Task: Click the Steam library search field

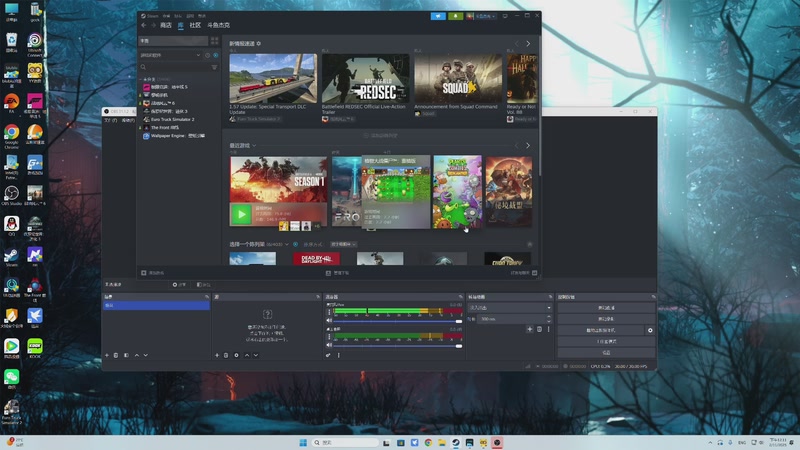Action: coord(174,67)
